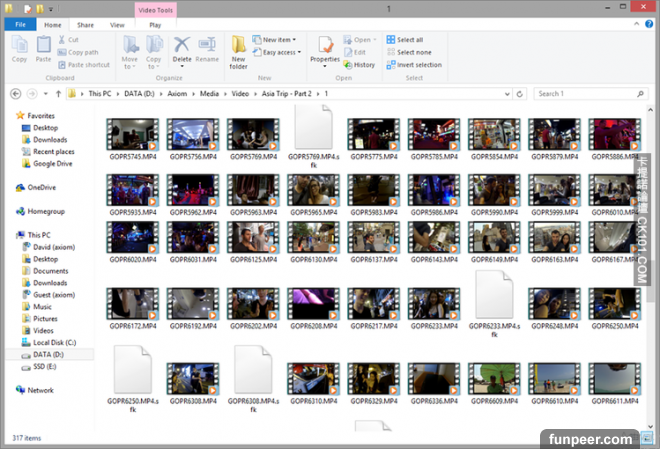Open the New item dropdown
Screen dimensions: 660x449
(x=276, y=40)
